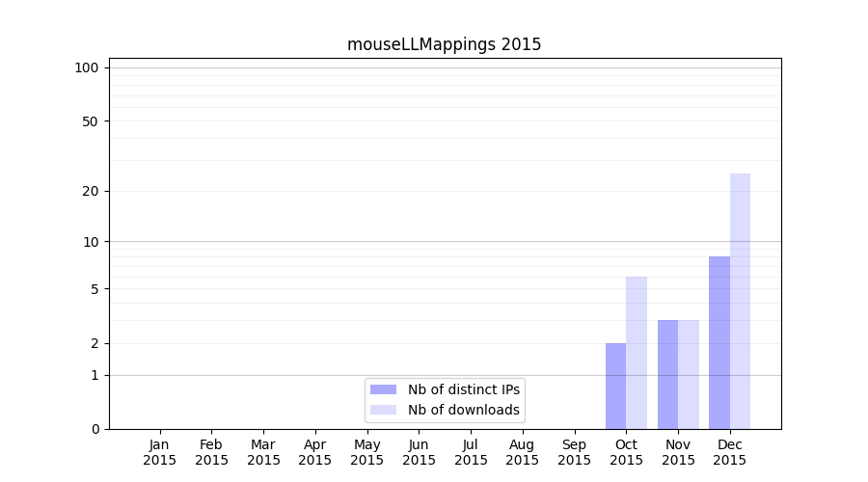Viewport: 868px width, 482px height.
Task: Select the 20 y-axis tick label
Action: pyautogui.click(x=90, y=191)
